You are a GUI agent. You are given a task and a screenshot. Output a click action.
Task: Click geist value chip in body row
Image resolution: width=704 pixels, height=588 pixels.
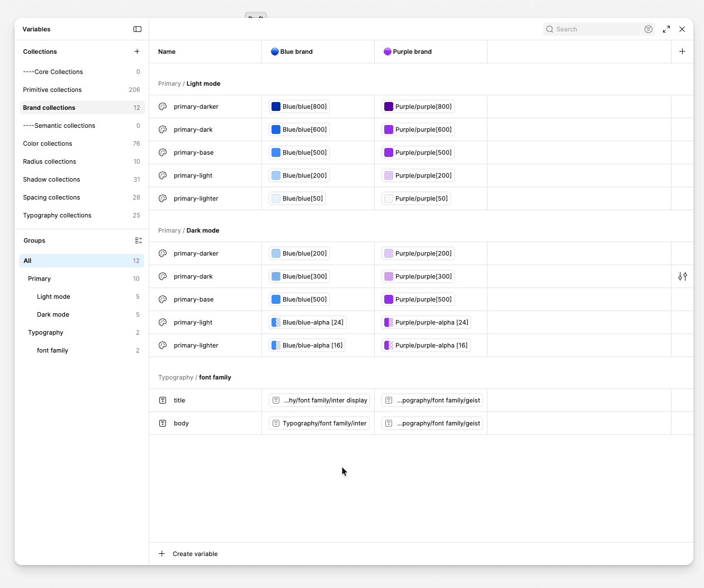[432, 423]
